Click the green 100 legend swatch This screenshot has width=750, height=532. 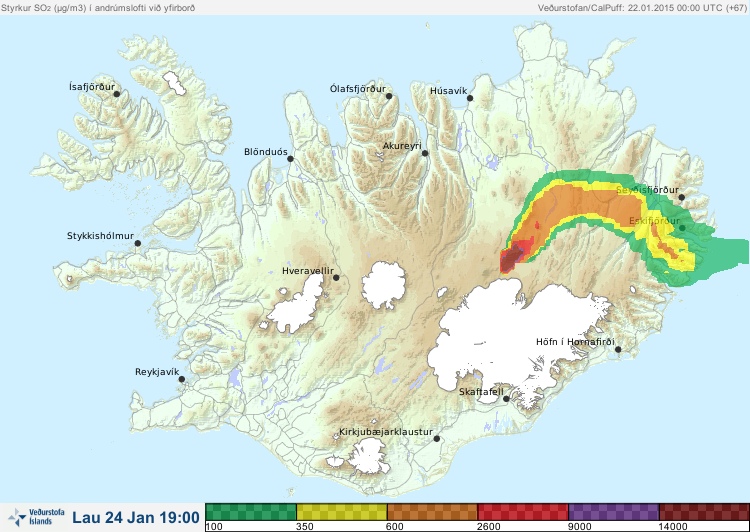tap(251, 512)
